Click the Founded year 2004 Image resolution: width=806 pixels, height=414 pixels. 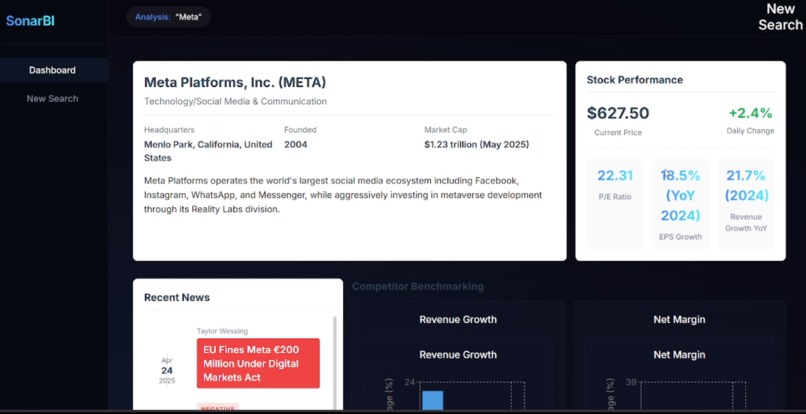[296, 145]
